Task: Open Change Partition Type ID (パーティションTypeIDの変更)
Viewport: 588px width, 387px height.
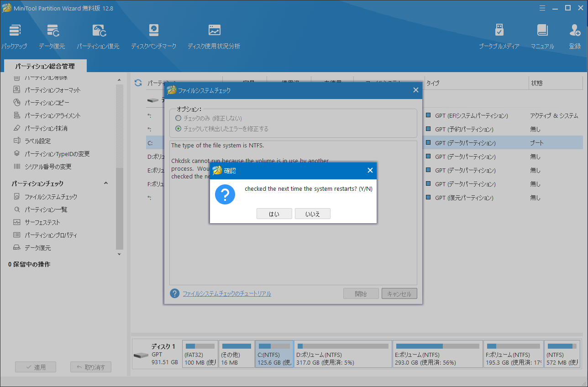Action: click(52, 154)
